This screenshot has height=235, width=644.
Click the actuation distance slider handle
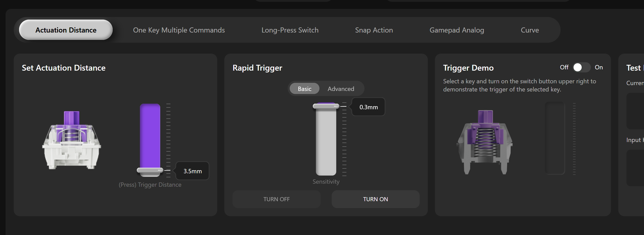(150, 170)
